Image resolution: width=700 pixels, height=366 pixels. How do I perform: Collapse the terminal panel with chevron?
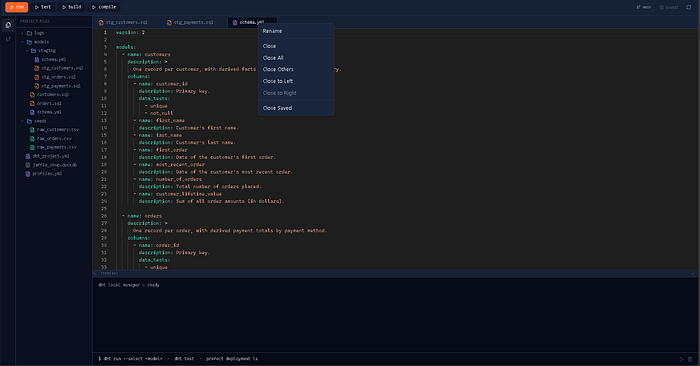(692, 274)
